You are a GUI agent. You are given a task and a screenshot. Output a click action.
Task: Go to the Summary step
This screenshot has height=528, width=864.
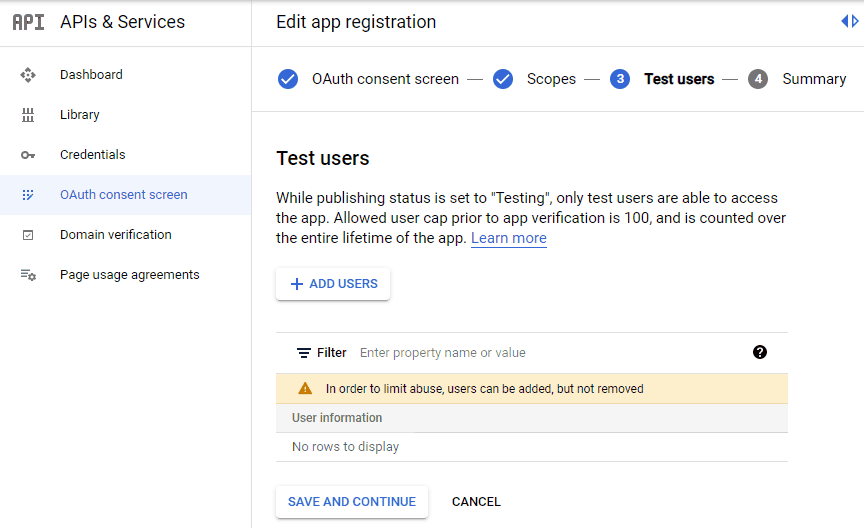pos(814,79)
